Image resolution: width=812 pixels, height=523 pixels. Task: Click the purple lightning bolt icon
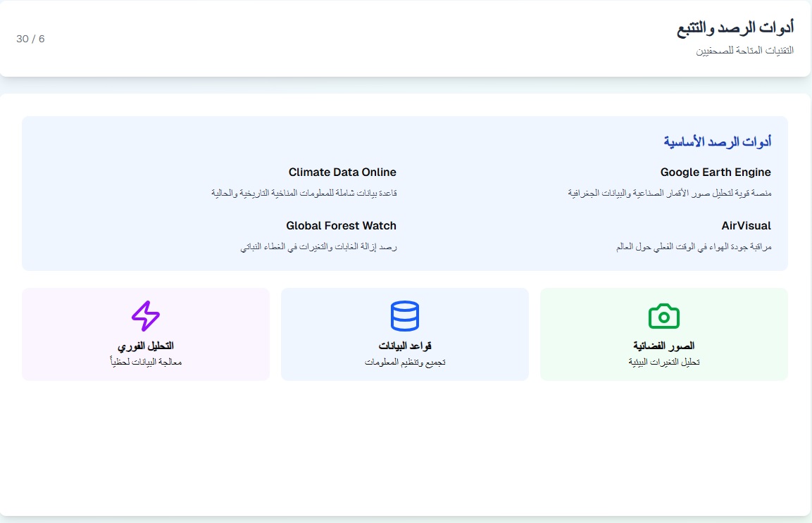pyautogui.click(x=146, y=316)
